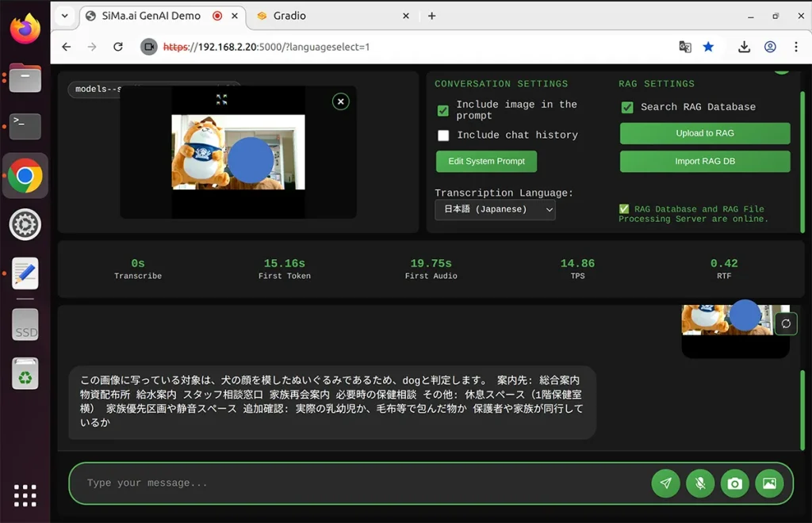Click the Upload to RAG button
This screenshot has height=523, width=812.
click(x=705, y=133)
